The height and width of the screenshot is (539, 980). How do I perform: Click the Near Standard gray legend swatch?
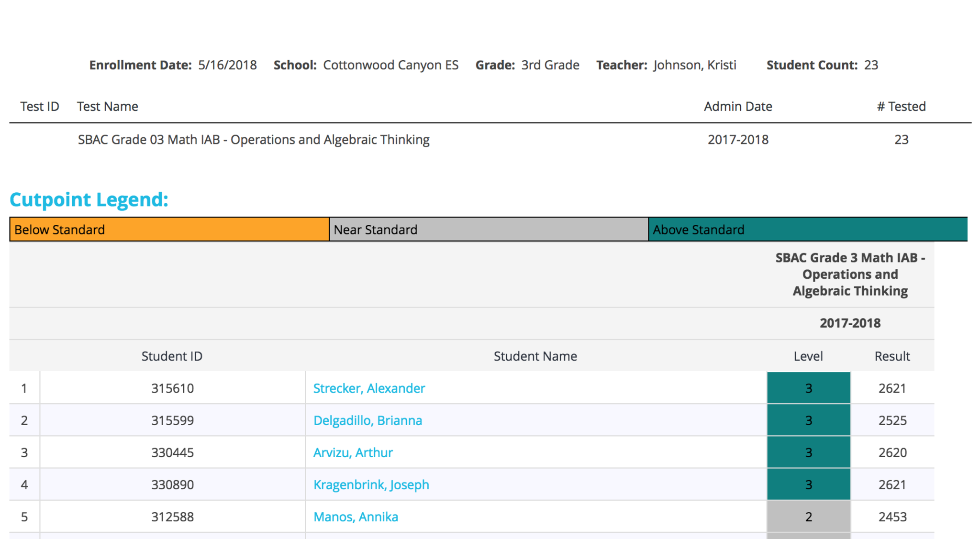(488, 230)
